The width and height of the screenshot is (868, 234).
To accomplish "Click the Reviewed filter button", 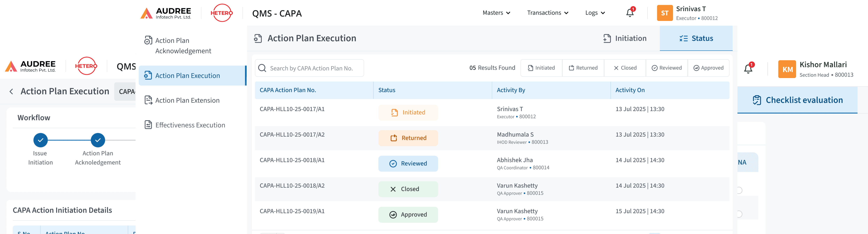I will pyautogui.click(x=666, y=68).
